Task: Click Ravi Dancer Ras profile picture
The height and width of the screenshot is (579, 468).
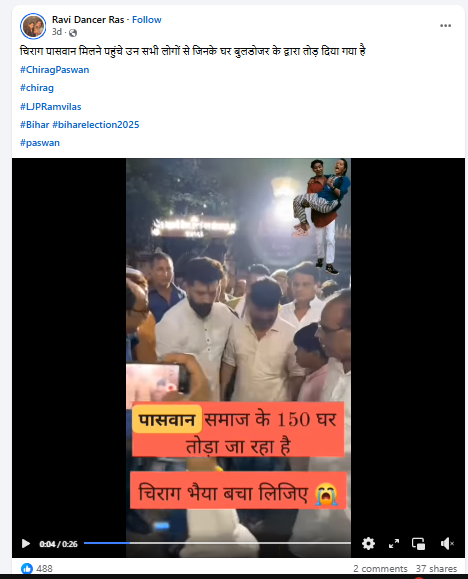Action: [33, 26]
